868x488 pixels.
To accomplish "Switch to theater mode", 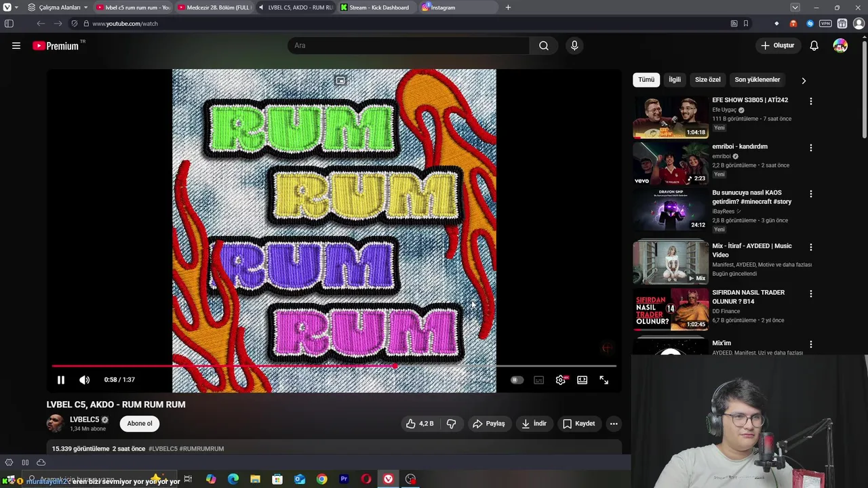I will pyautogui.click(x=582, y=380).
